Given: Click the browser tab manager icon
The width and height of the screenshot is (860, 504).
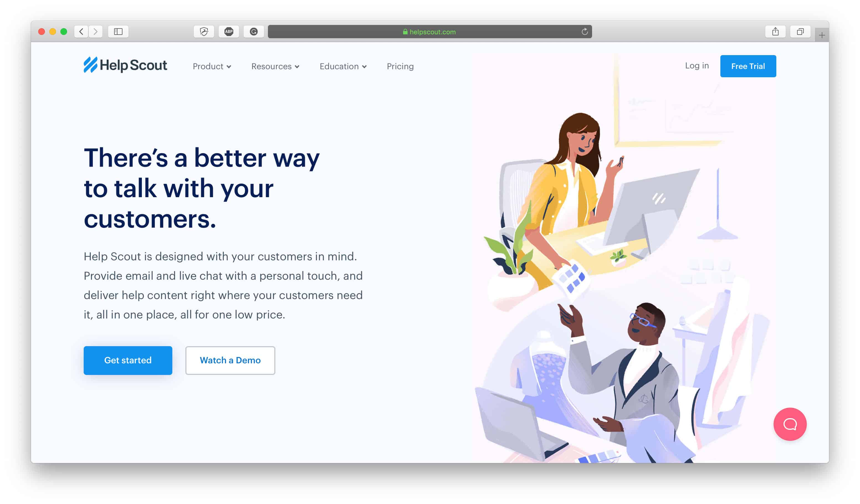Looking at the screenshot, I should pos(801,31).
